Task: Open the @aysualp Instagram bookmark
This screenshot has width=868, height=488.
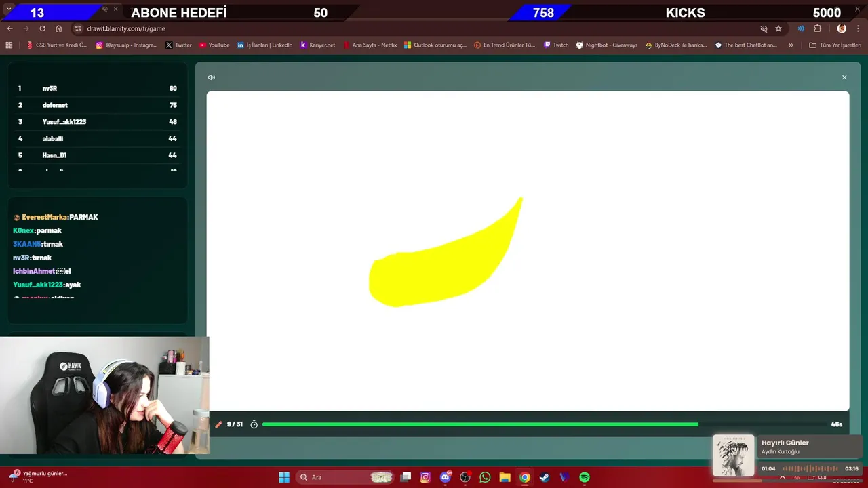Action: (127, 45)
